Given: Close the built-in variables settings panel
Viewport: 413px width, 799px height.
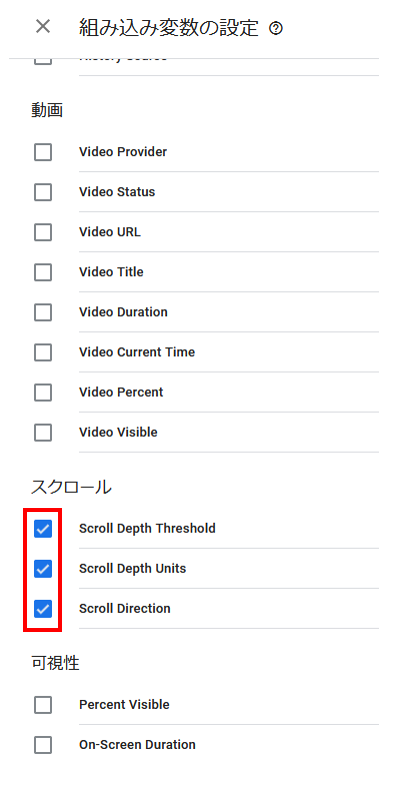Looking at the screenshot, I should point(43,27).
